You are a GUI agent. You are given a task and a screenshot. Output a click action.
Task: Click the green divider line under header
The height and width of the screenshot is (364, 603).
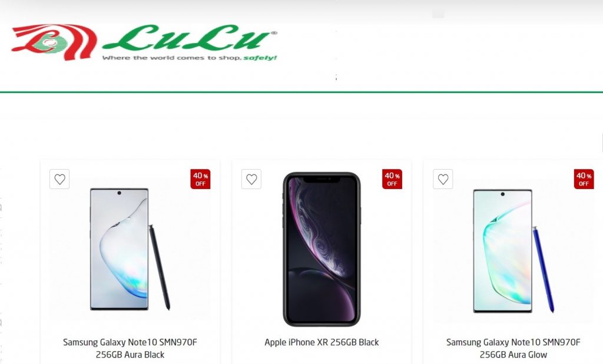(x=301, y=92)
